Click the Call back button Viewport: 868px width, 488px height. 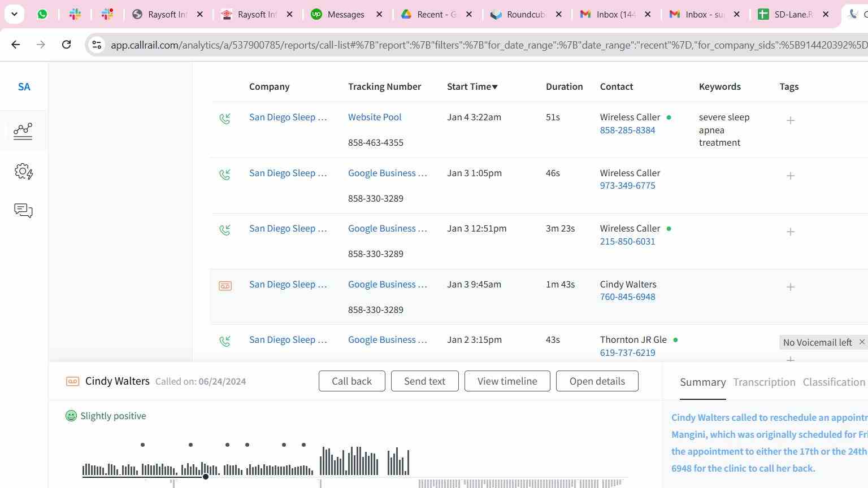pos(352,381)
